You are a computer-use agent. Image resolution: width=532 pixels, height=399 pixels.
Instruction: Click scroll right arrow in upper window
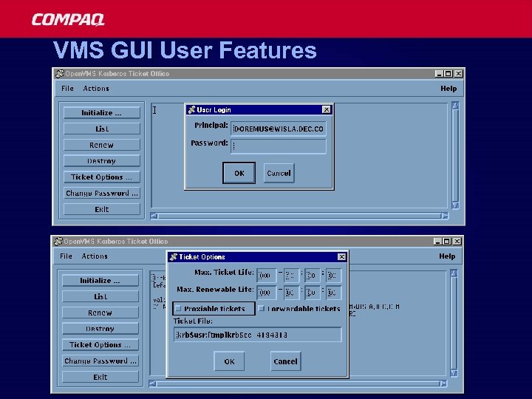click(x=445, y=216)
